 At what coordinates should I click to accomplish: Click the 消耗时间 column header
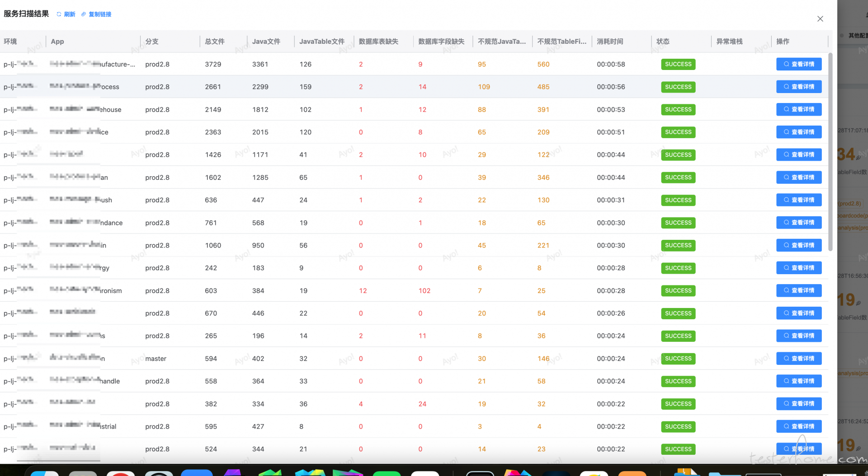pos(610,42)
